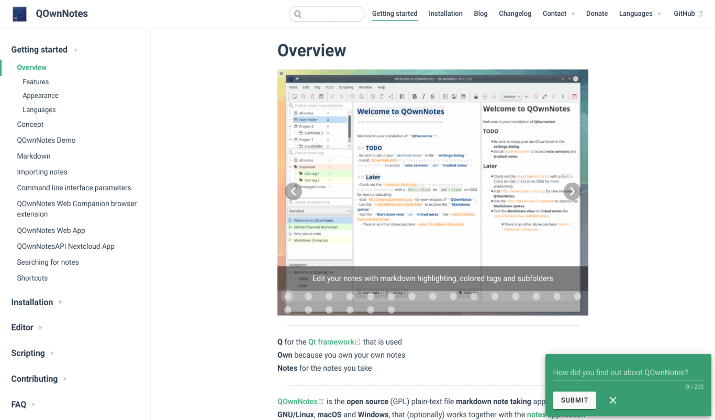Click the QOwnNotes logo icon
This screenshot has width=715, height=420.
pyautogui.click(x=20, y=14)
